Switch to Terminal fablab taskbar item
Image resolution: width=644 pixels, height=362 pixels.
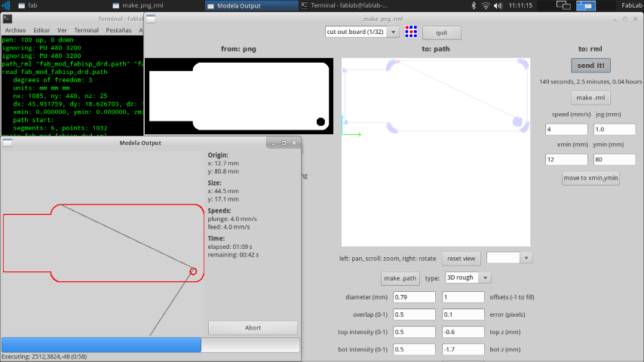click(344, 5)
